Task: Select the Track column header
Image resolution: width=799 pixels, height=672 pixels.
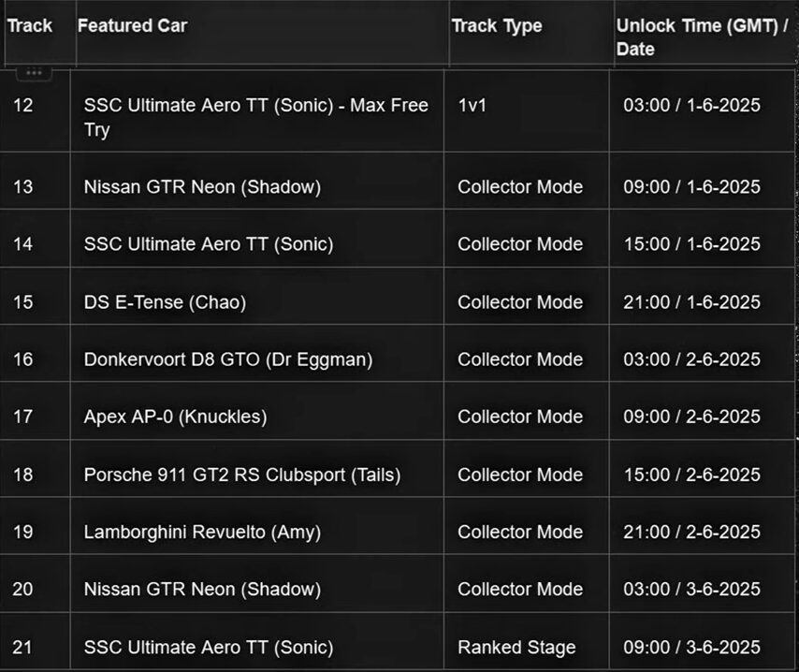Action: coord(40,34)
